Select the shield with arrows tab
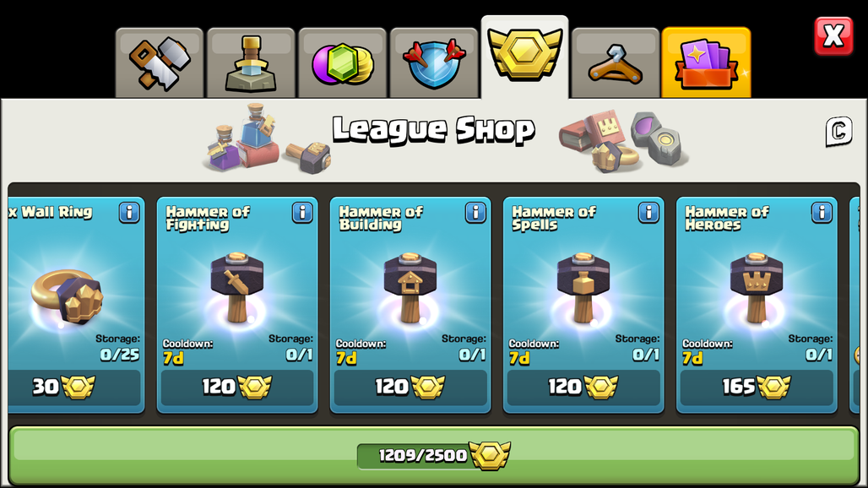Image resolution: width=868 pixels, height=488 pixels. (434, 63)
